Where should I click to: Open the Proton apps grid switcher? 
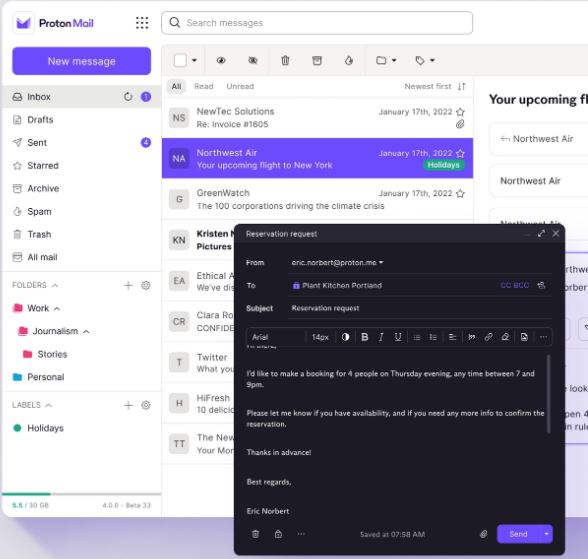142,23
